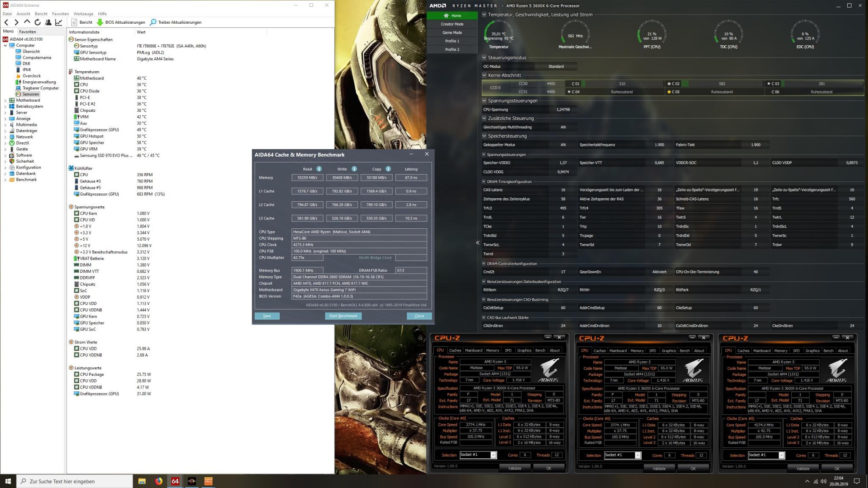Expand the Multimedia tree node

tap(5, 125)
